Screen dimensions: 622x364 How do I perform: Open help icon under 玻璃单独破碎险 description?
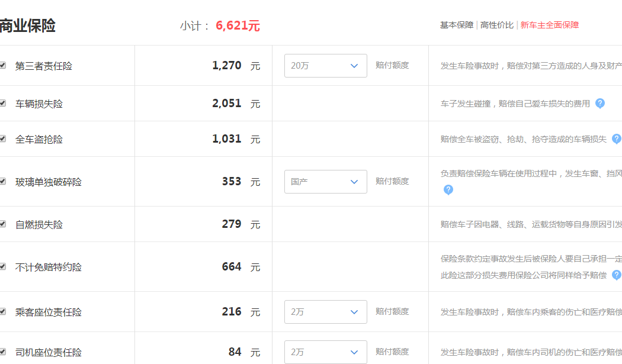click(x=448, y=189)
